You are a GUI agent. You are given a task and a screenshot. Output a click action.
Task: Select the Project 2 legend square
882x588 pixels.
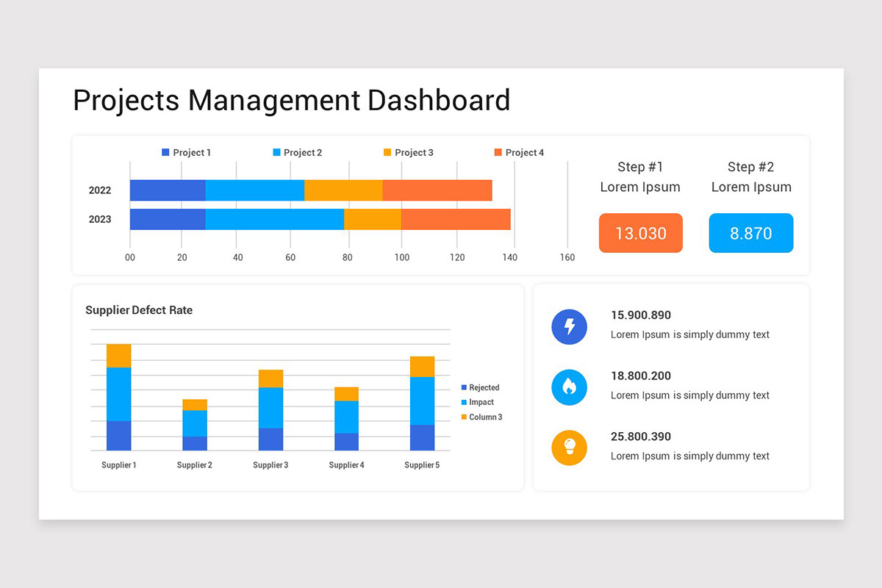point(276,152)
